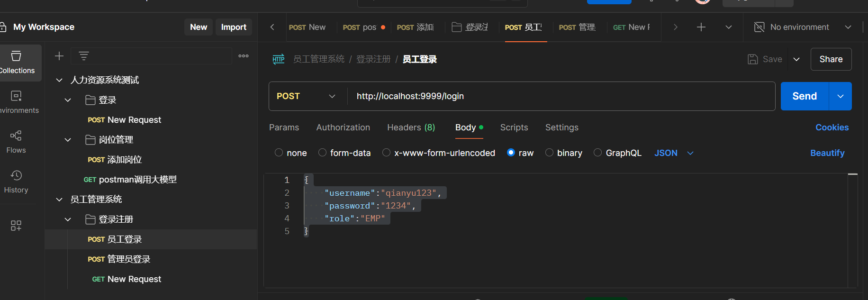Image resolution: width=868 pixels, height=300 pixels.
Task: Click the Share button
Action: tap(831, 59)
